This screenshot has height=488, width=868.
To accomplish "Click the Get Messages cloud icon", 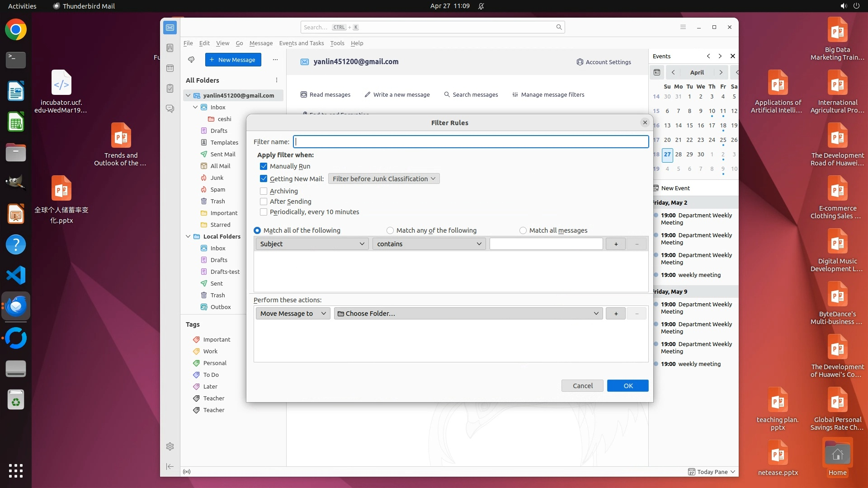I will 191,60.
